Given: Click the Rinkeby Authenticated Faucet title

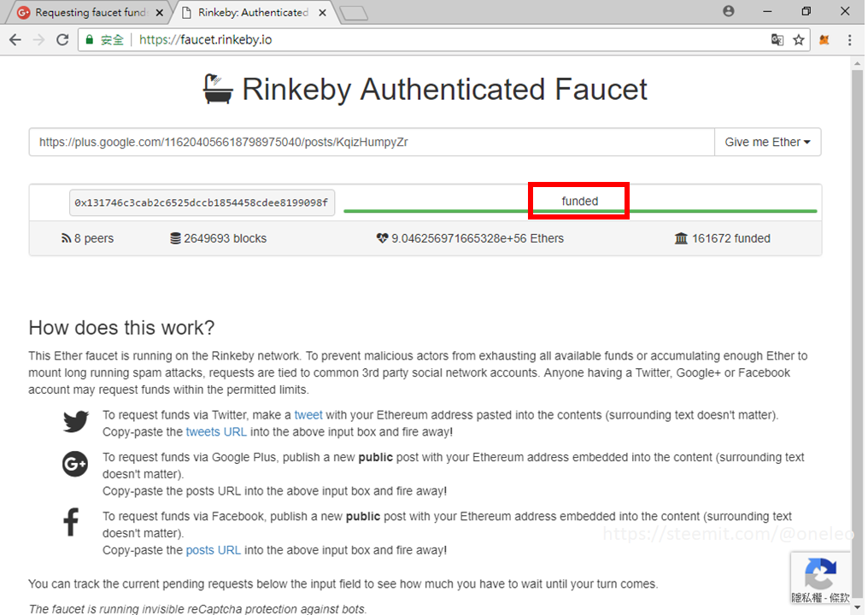Looking at the screenshot, I should coord(444,89).
